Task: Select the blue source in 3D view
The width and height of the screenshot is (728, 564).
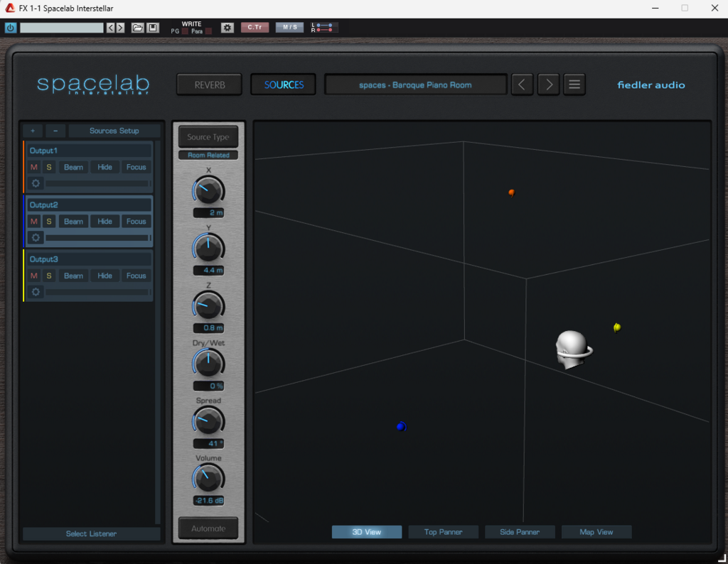Action: point(402,426)
